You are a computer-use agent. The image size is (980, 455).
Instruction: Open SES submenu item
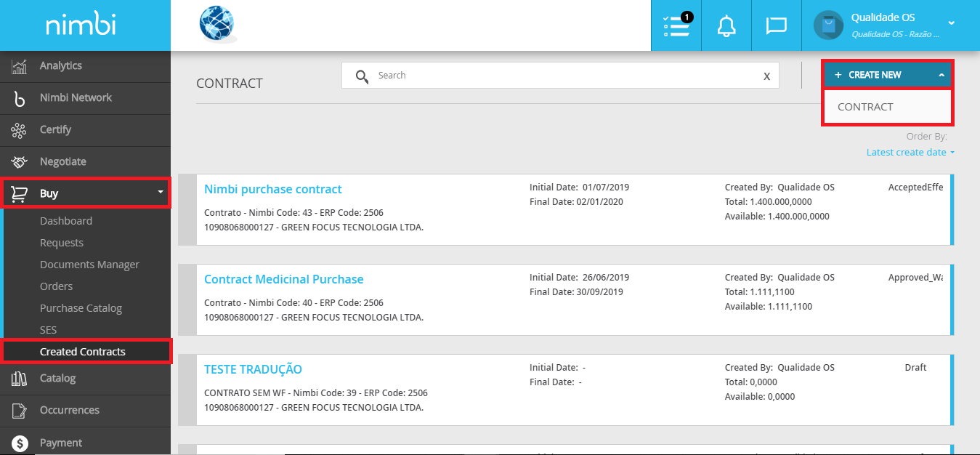48,330
